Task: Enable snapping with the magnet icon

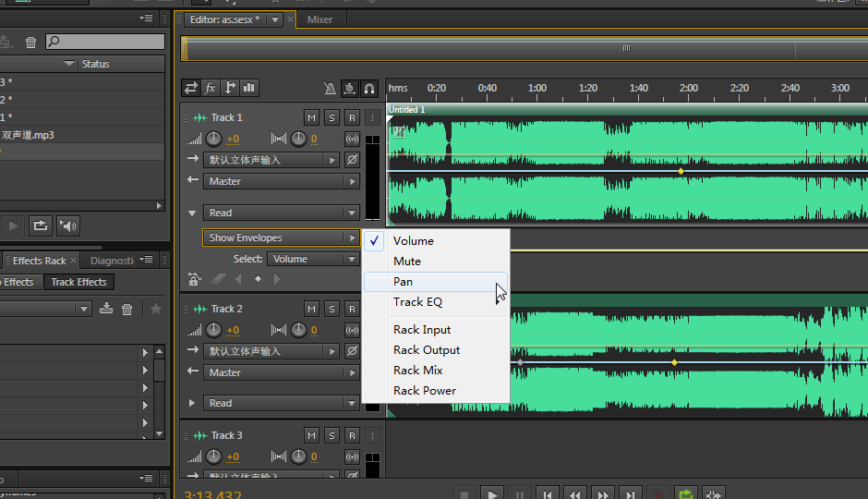Action: pyautogui.click(x=370, y=89)
